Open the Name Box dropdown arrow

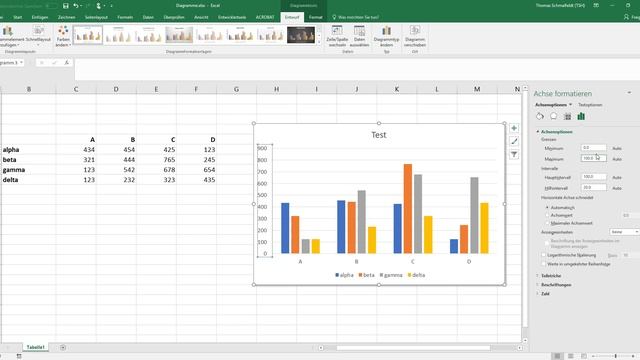point(21,62)
